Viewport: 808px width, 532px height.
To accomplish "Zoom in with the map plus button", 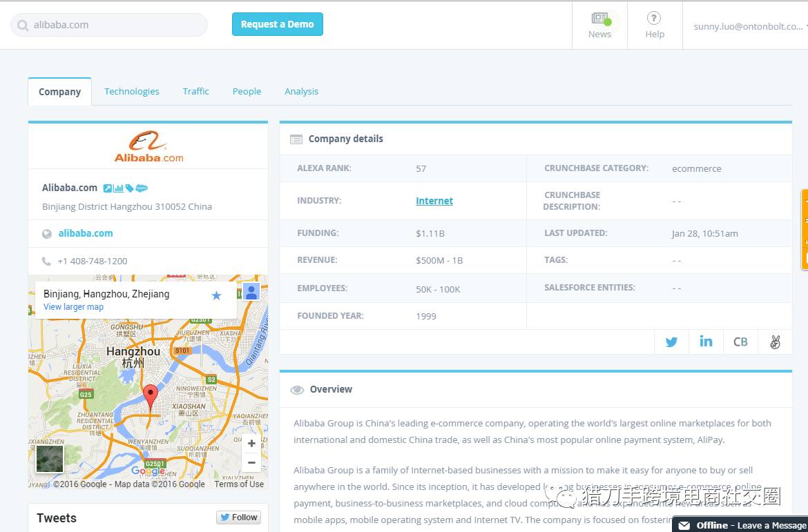I will coord(251,444).
